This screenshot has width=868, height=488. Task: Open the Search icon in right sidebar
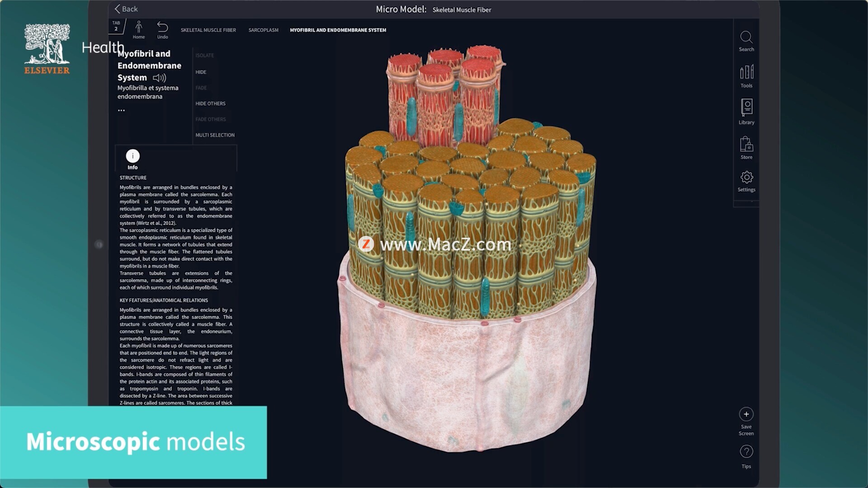point(746,38)
